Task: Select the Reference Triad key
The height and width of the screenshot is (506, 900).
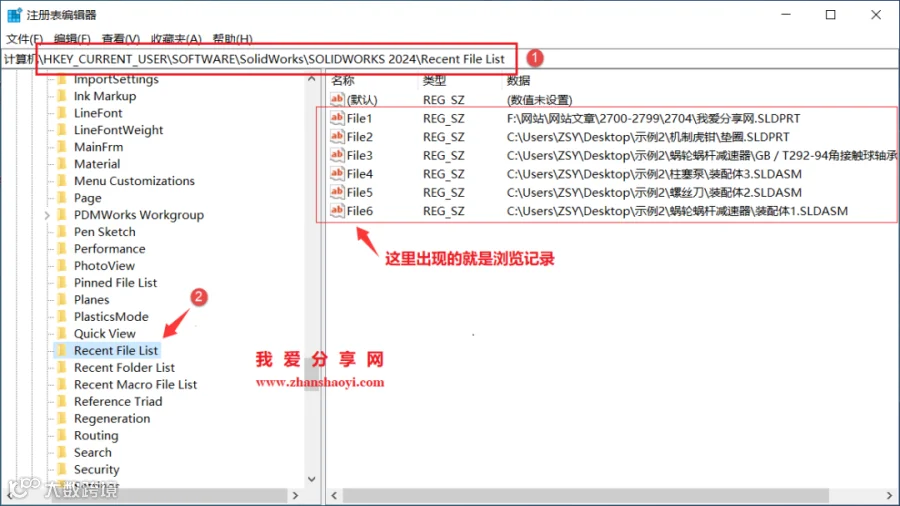Action: 118,402
